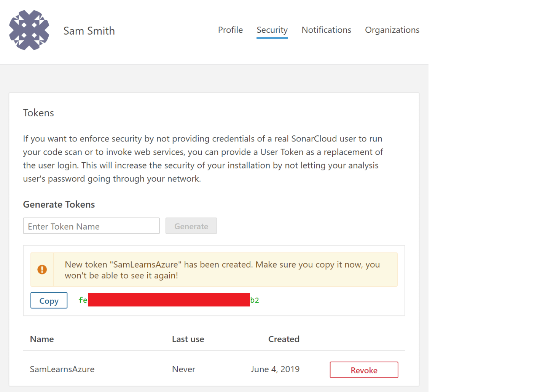Click the orange warning exclamation icon

pyautogui.click(x=42, y=270)
